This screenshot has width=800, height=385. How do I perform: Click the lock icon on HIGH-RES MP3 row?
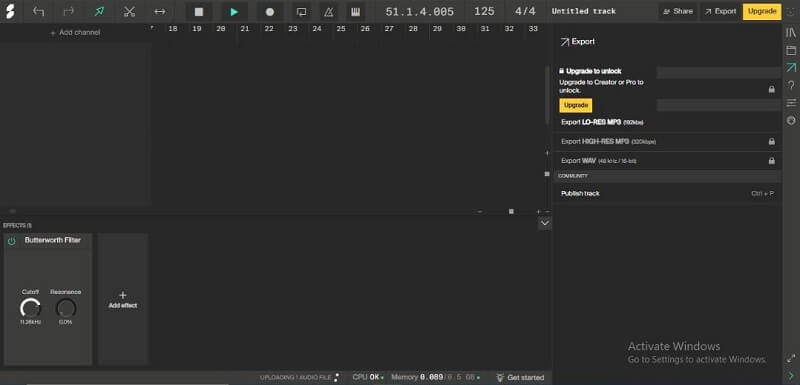point(771,142)
